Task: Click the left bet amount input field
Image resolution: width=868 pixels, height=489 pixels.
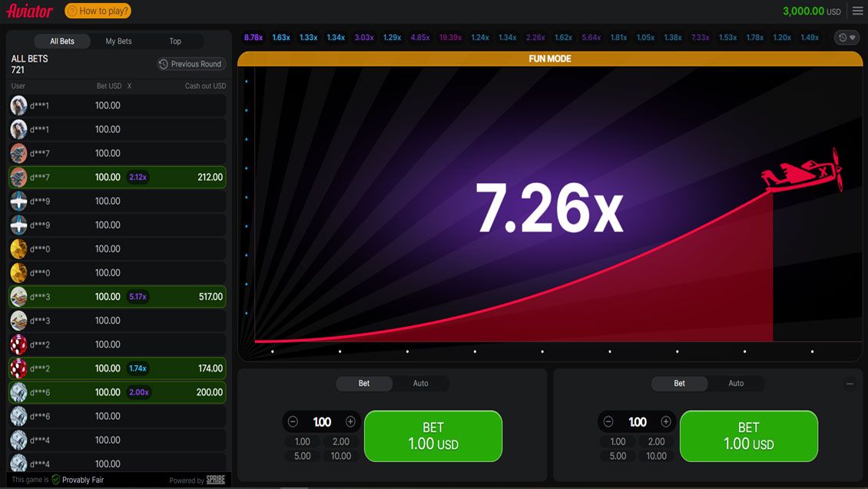Action: (x=322, y=422)
